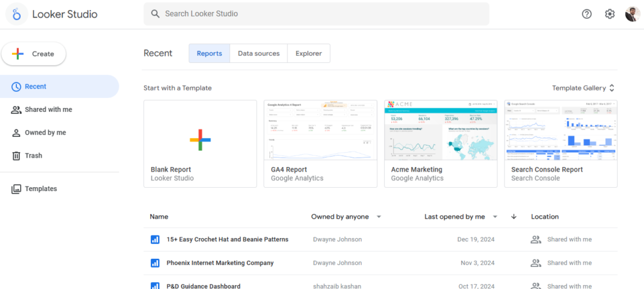The width and height of the screenshot is (644, 289).
Task: Click the Name column header
Action: (159, 217)
